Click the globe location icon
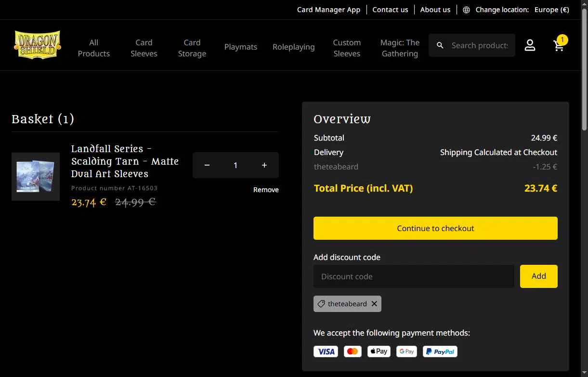 coord(466,10)
